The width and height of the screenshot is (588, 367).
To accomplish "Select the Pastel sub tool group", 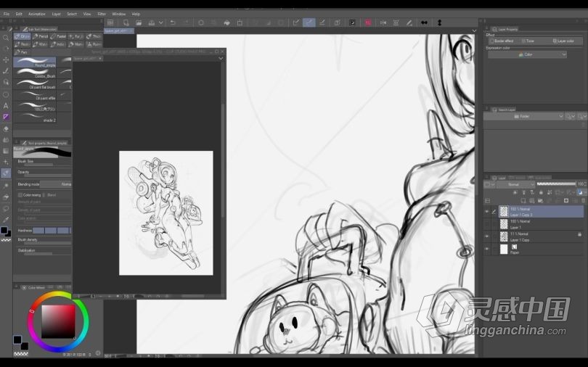I will pos(59,36).
